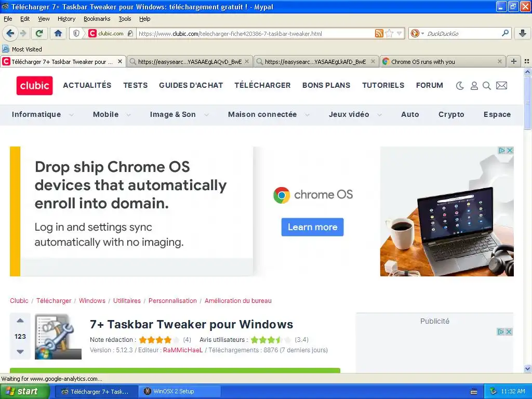Open the TESTS section

(x=136, y=85)
